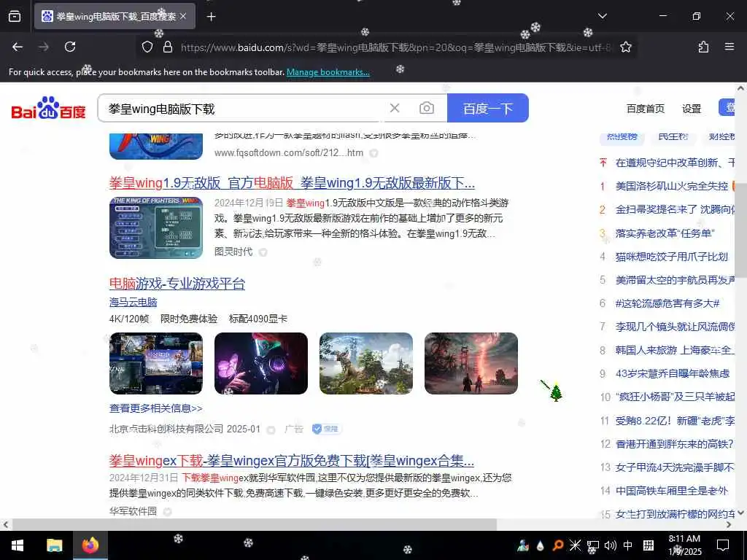Open the tracking protection shield icon
This screenshot has height=560, width=747.
(147, 47)
